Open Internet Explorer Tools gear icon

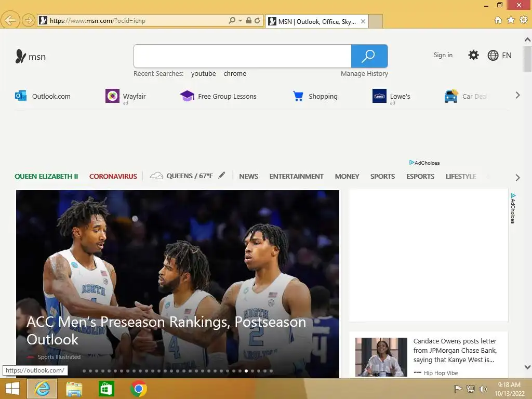pos(524,20)
